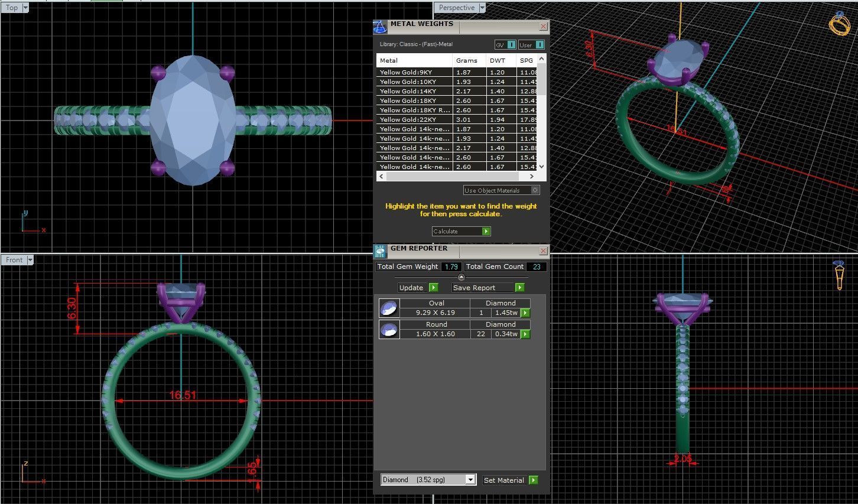The height and width of the screenshot is (504, 858).
Task: Click the SPG column header
Action: pos(526,60)
